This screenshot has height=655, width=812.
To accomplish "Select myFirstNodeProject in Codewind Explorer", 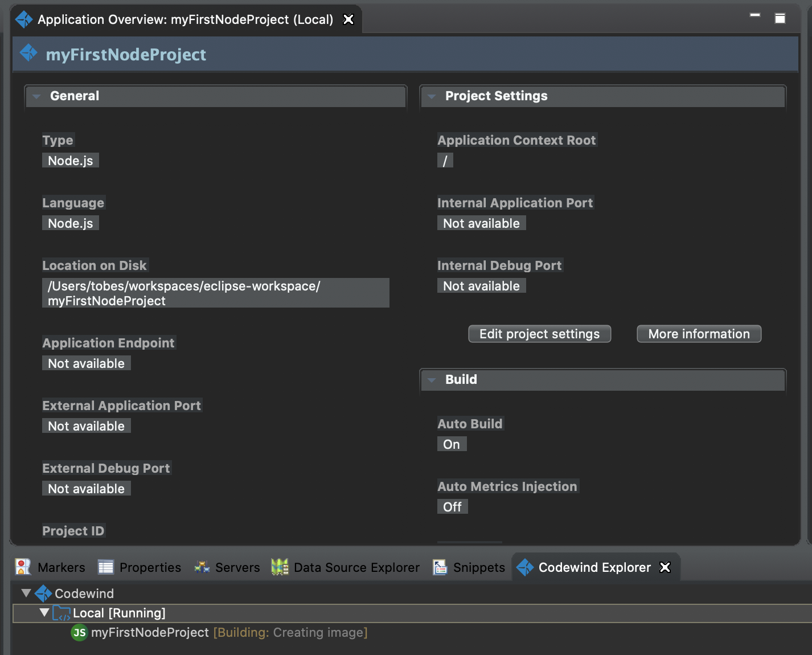I will point(150,632).
